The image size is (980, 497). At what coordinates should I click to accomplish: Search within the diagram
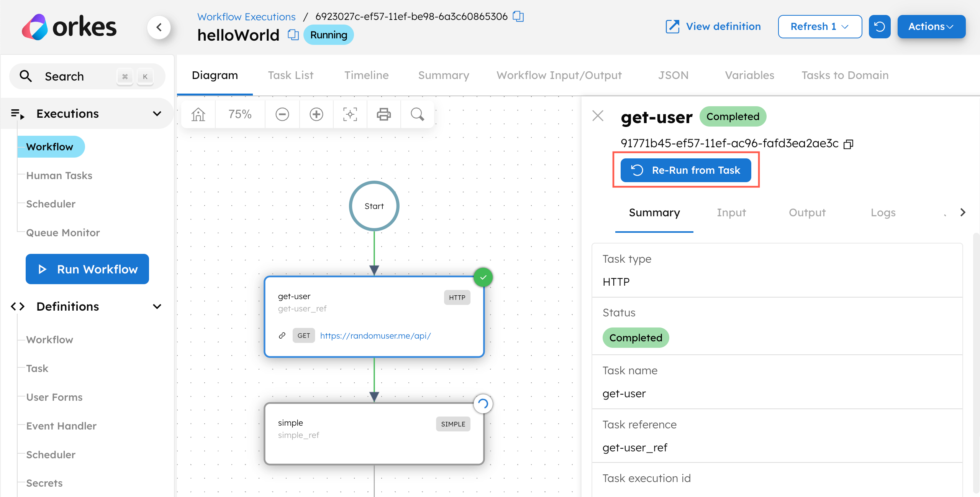point(417,114)
